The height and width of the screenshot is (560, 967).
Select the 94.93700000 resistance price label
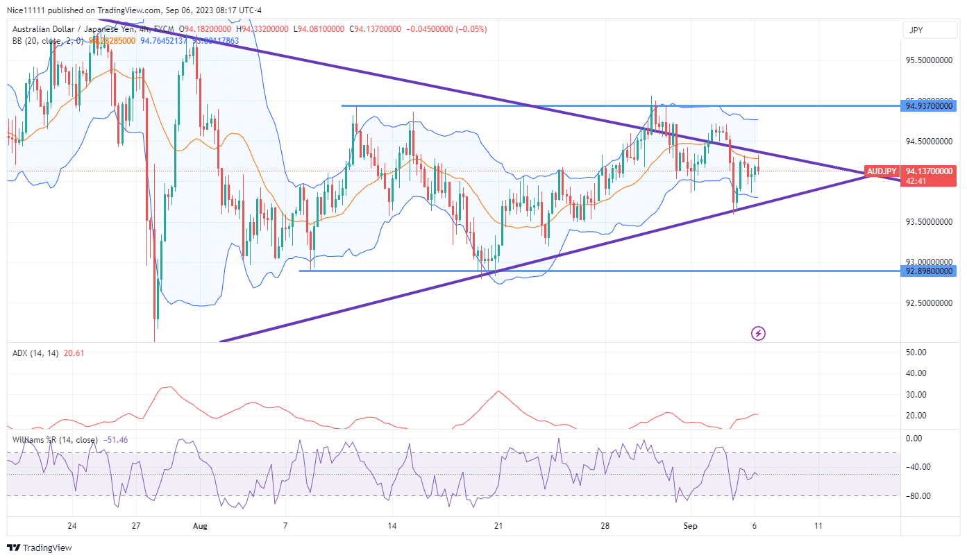(930, 106)
